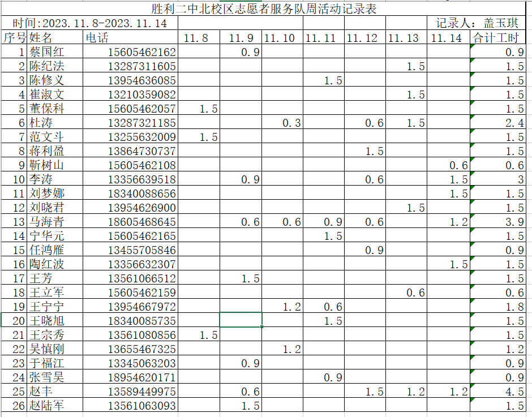Select 马海青's total 3.9

tap(498, 221)
